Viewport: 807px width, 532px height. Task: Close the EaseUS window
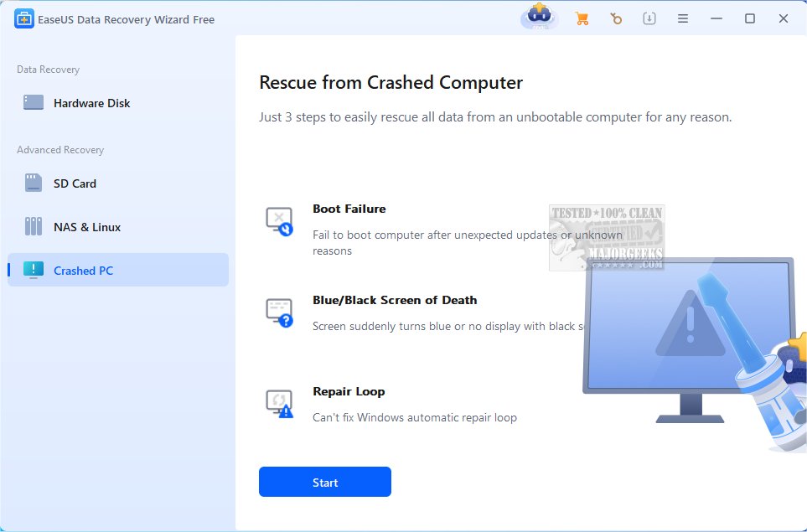point(784,19)
